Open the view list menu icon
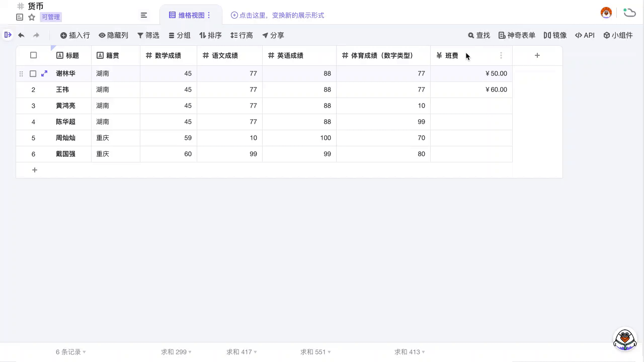Image resolution: width=644 pixels, height=362 pixels. pos(144,15)
